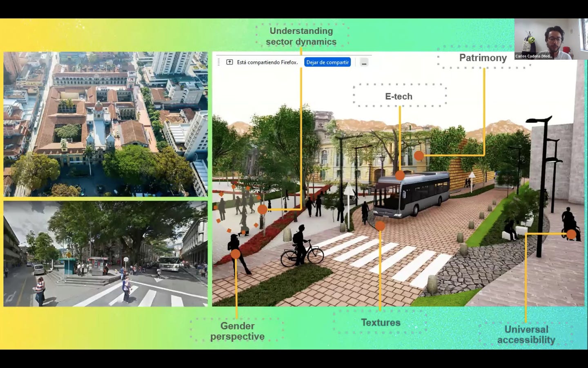The image size is (588, 368).
Task: Click the 'E-tech' label box
Action: tap(399, 96)
